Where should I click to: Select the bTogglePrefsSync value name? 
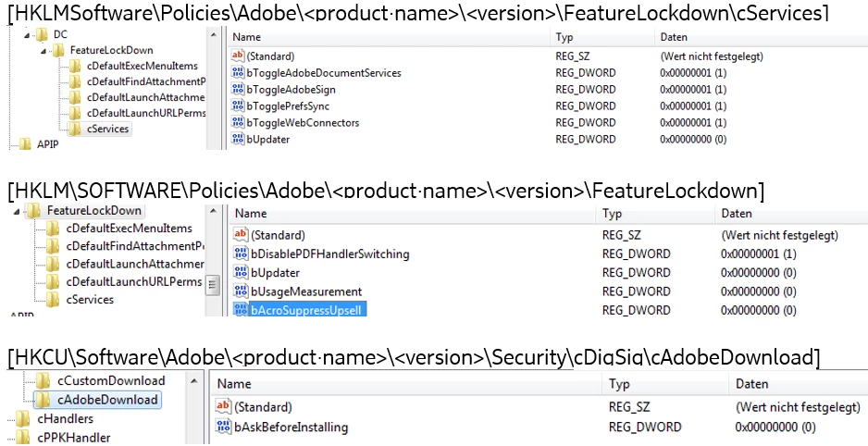[x=288, y=106]
